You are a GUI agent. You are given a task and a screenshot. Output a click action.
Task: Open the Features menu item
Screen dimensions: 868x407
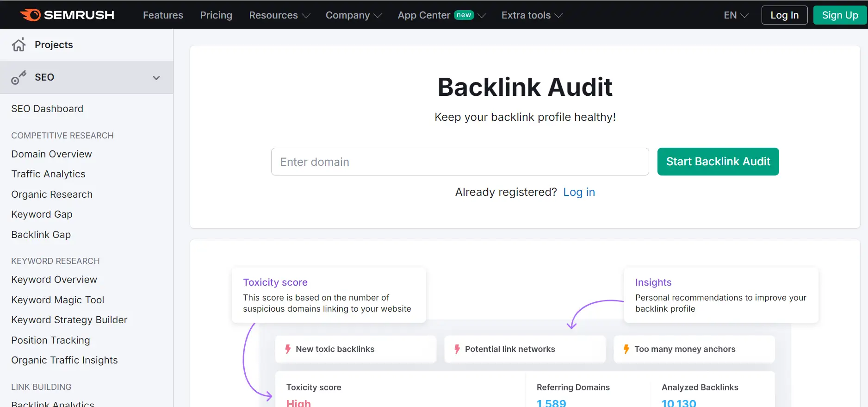tap(163, 15)
